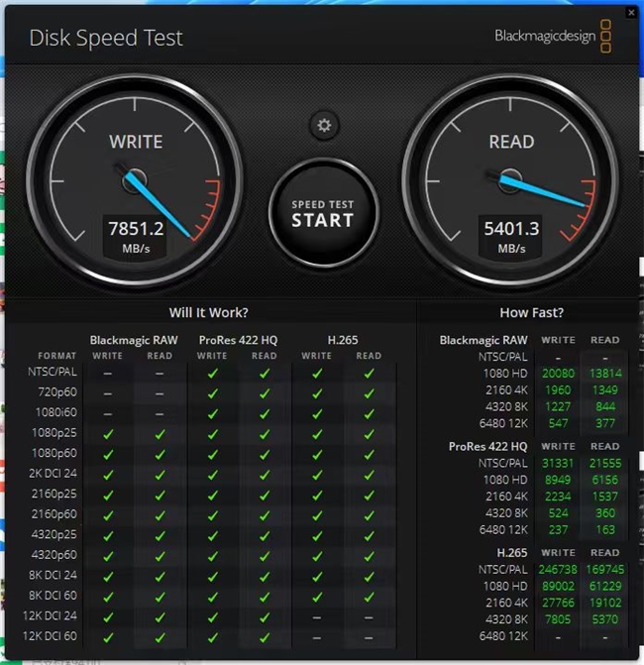Click Blackmagic RAW 1080 HD read value 13814
Image resolution: width=644 pixels, height=665 pixels.
[x=605, y=374]
